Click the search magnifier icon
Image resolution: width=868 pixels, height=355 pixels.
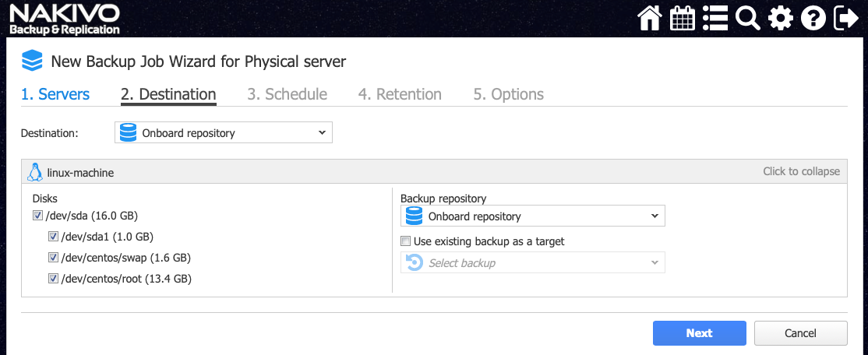[x=747, y=18]
